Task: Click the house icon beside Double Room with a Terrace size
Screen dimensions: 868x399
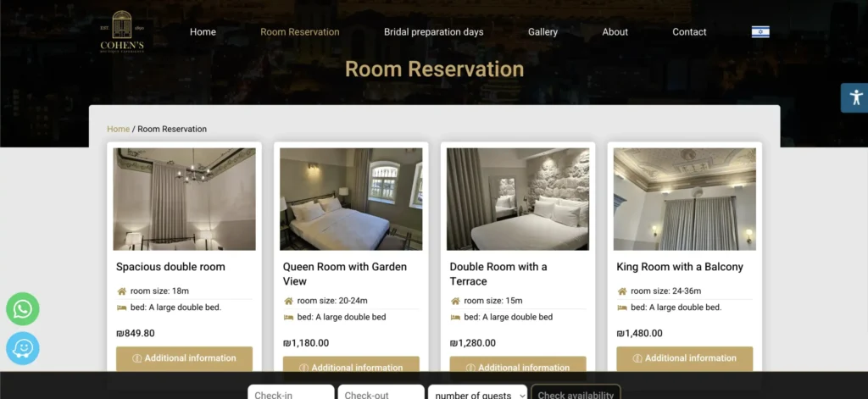Action: click(455, 301)
